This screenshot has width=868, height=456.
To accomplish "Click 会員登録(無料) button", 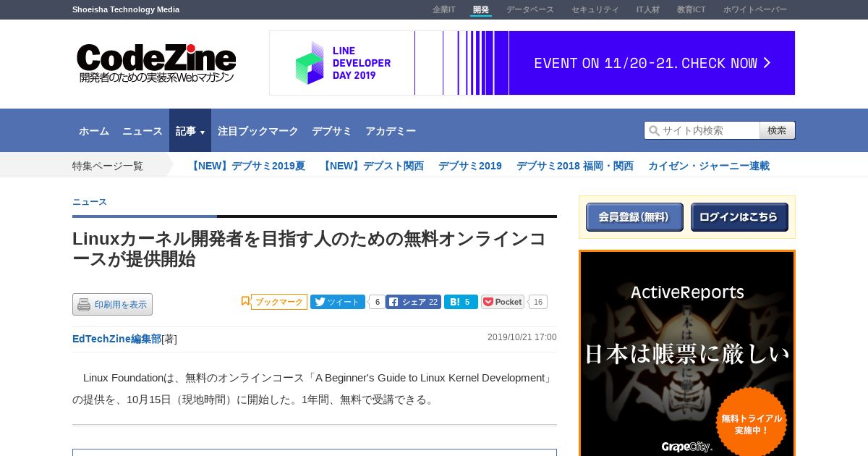I will pyautogui.click(x=634, y=217).
